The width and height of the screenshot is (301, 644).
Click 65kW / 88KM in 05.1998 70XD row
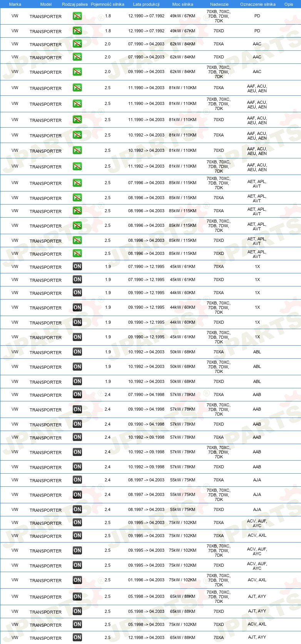pos(183,611)
